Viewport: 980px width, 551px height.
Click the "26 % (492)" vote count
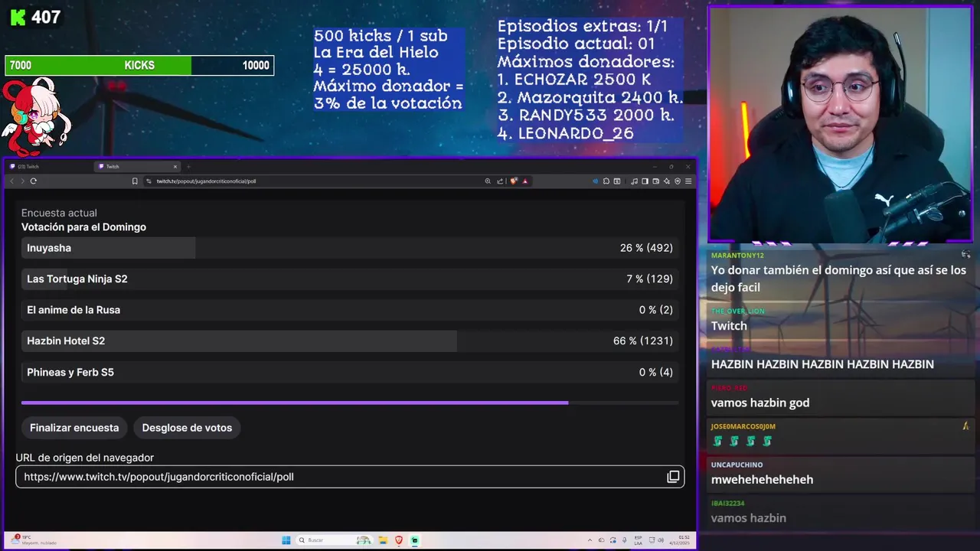[646, 248]
